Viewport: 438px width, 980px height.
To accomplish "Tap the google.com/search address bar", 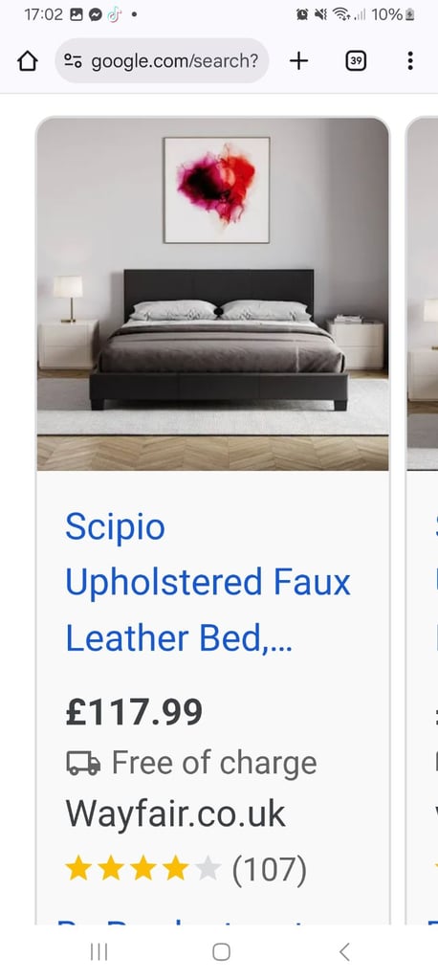I will point(162,60).
